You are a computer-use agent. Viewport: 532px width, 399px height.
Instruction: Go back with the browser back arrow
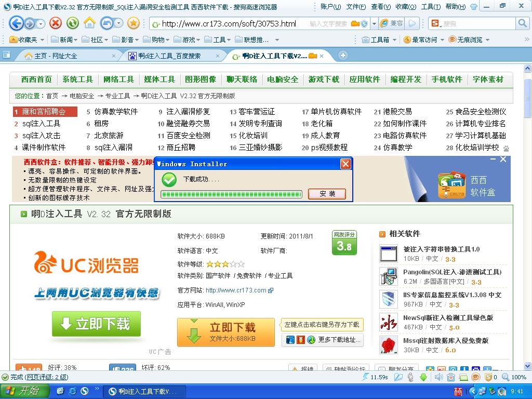(x=16, y=23)
